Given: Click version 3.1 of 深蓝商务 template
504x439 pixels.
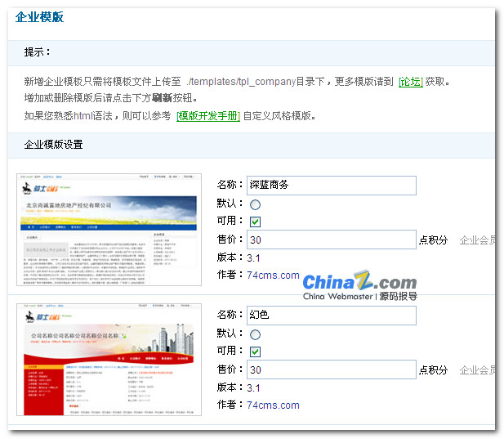Looking at the screenshot, I should point(253,258).
